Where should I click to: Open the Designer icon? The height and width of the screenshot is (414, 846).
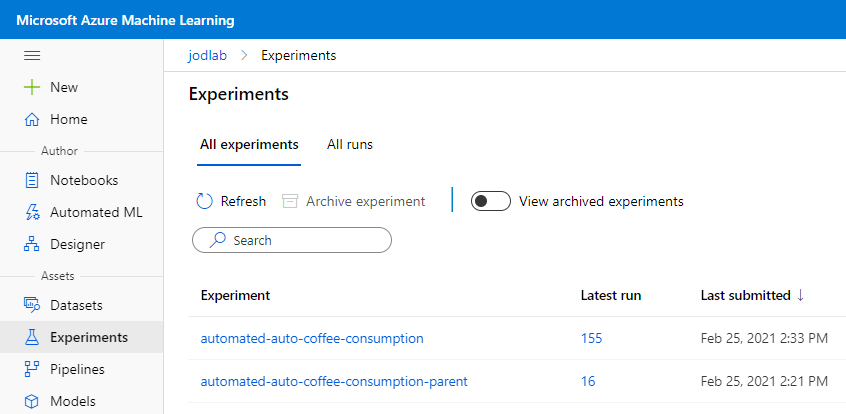31,245
